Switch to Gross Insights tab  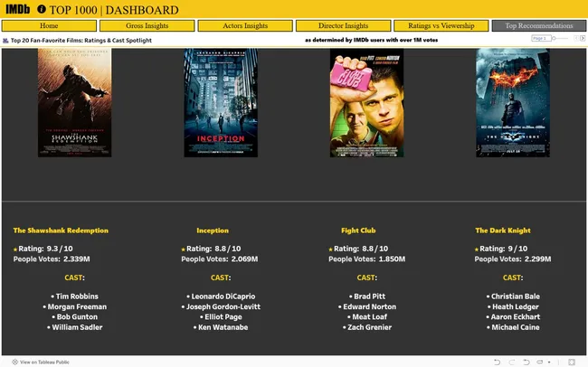tap(147, 25)
